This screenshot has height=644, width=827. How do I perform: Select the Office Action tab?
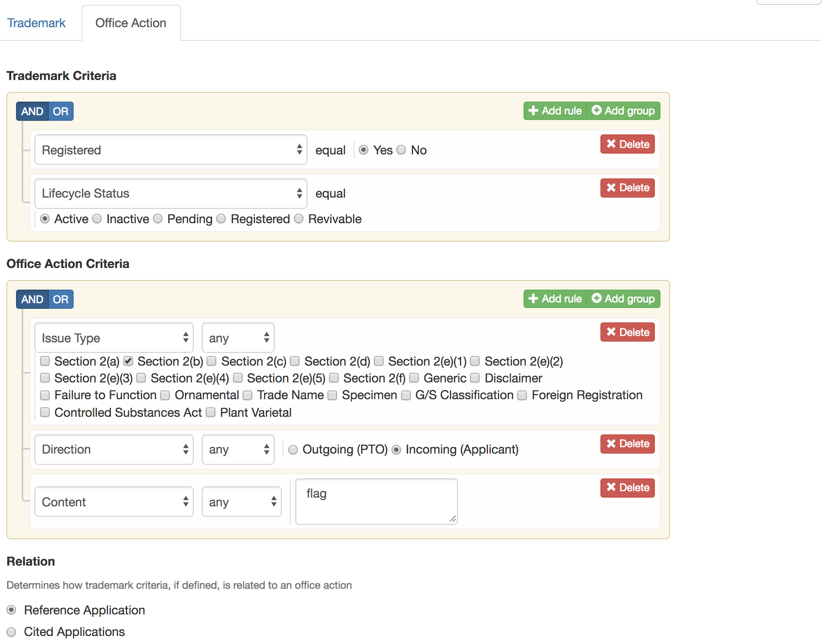pyautogui.click(x=131, y=23)
